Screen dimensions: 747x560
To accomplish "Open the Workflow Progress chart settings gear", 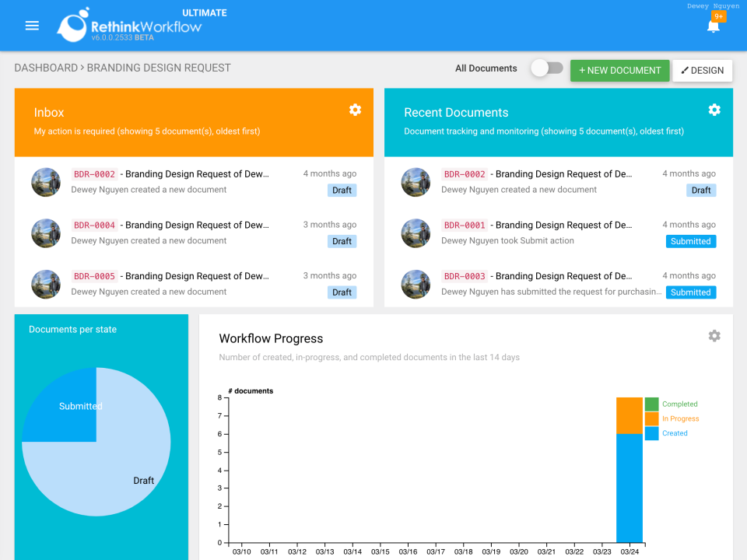I will pos(714,336).
